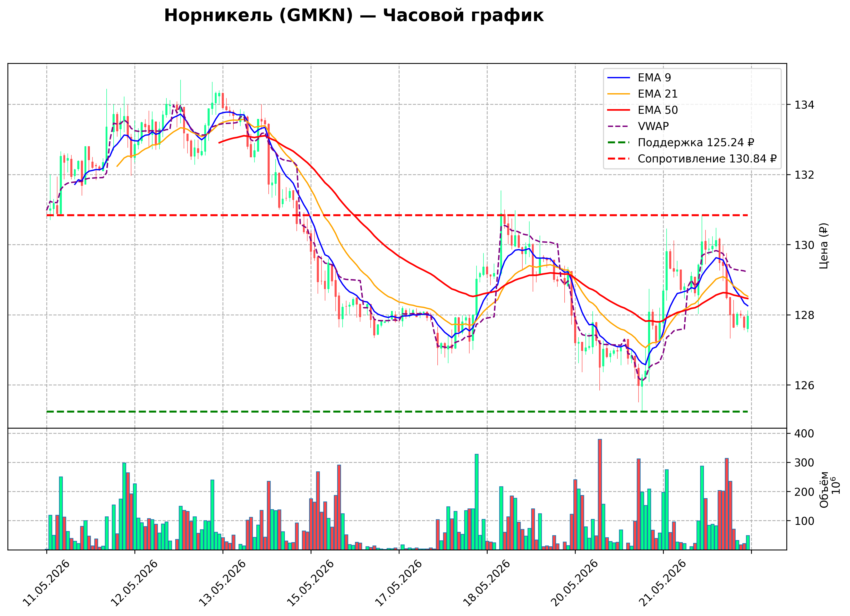The image size is (850, 616).
Task: Click price tick 134 on right axis
Action: [805, 105]
